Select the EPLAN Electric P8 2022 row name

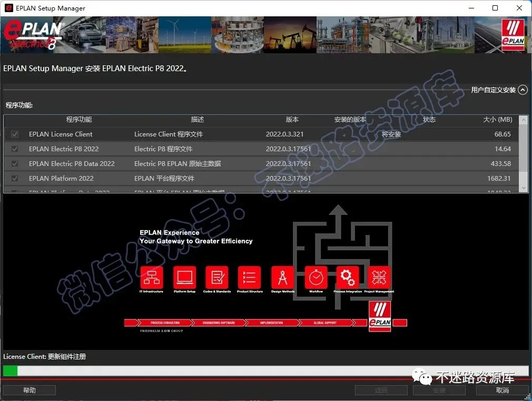64,149
